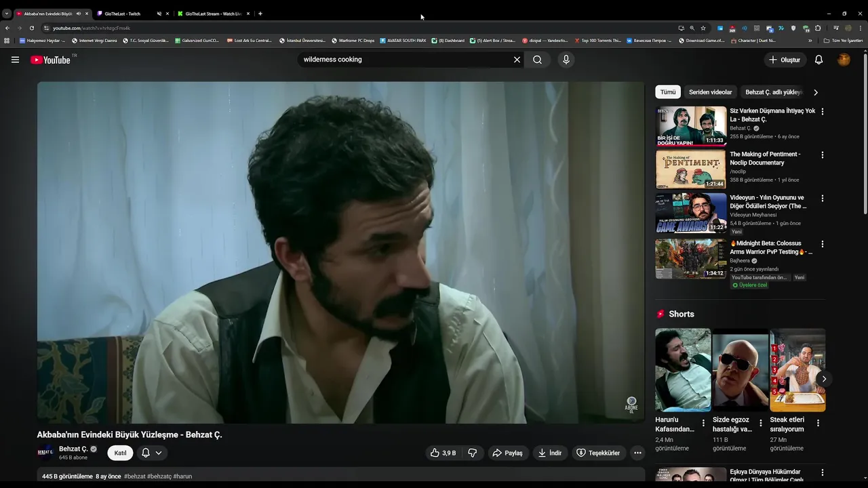
Task: Open options menu for Siz Varken Düşmana video
Action: [x=823, y=111]
